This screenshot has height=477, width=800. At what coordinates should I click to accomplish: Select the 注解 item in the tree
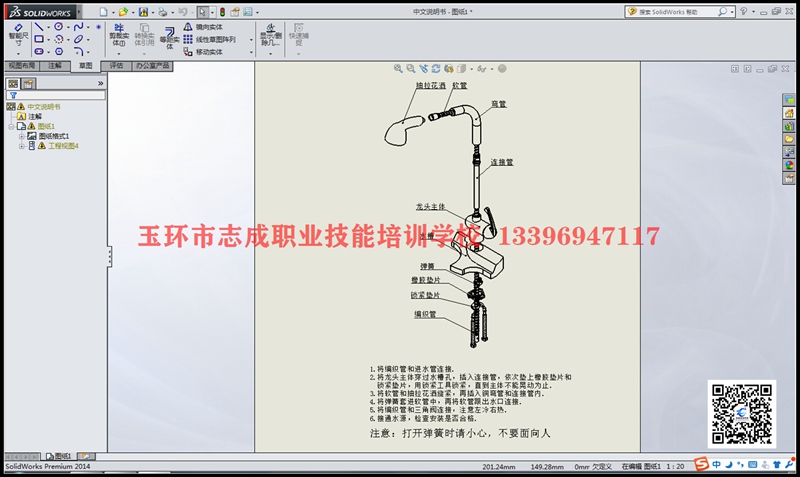(x=35, y=116)
